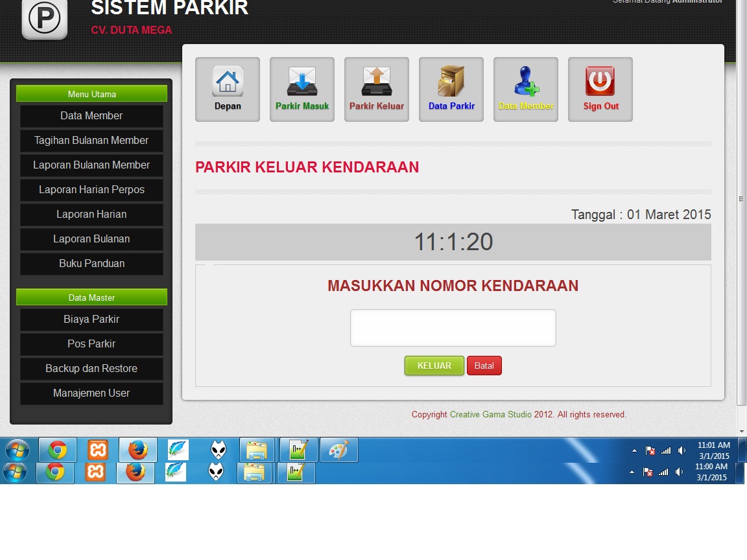
Task: Open Backup dan Restore menu item
Action: pyautogui.click(x=91, y=369)
